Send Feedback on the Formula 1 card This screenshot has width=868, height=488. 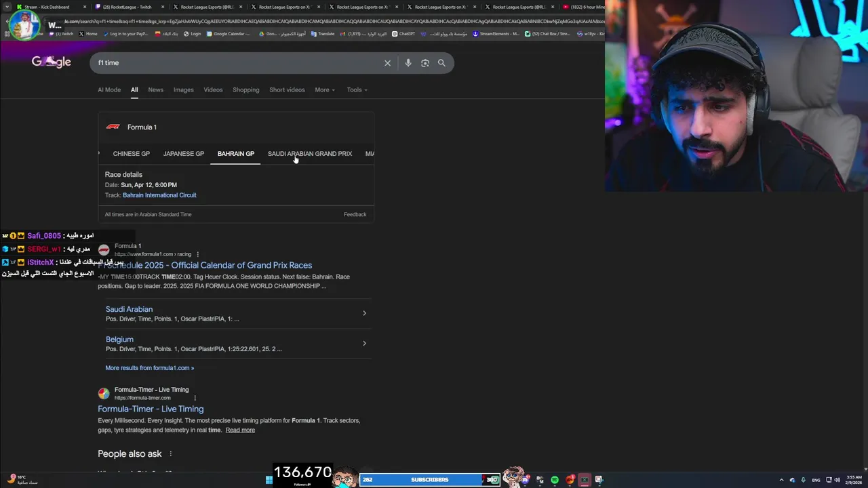point(355,214)
